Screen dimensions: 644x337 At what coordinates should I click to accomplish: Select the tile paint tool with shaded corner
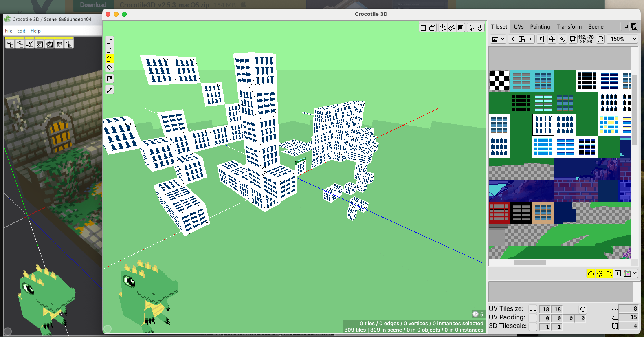110,79
